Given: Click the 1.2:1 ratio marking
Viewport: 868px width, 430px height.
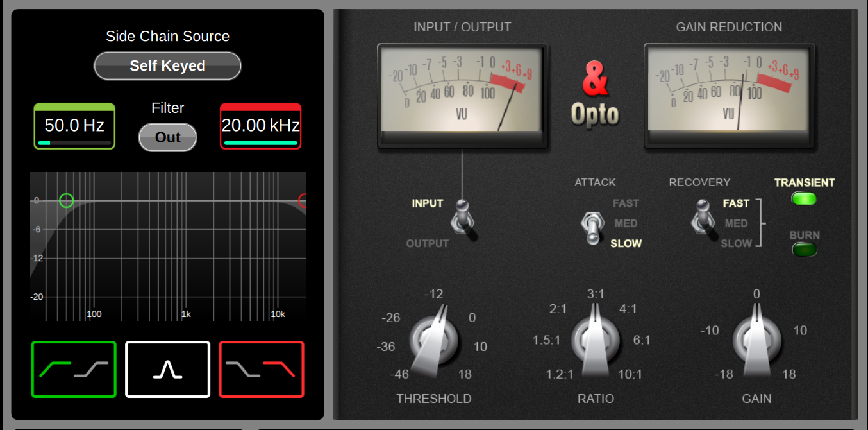Looking at the screenshot, I should pyautogui.click(x=560, y=374).
